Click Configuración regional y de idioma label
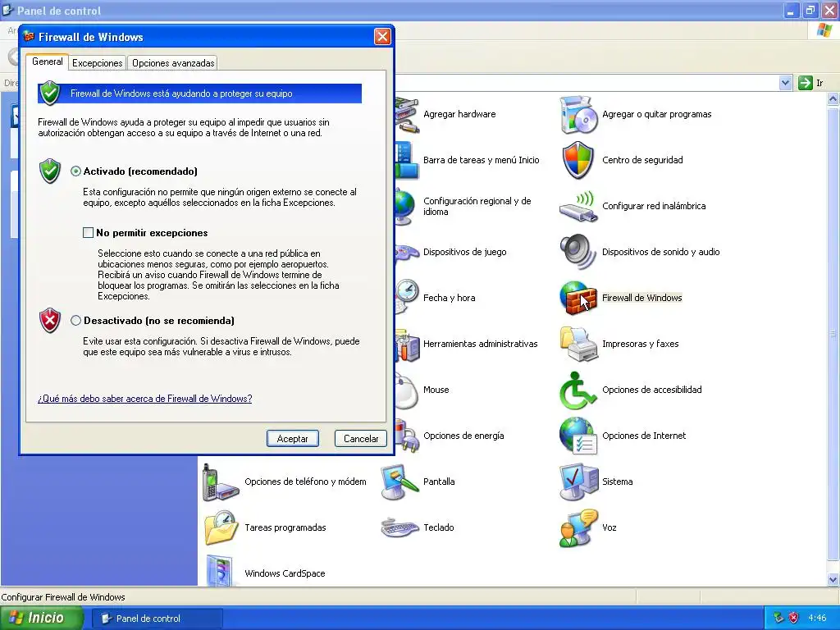 (477, 206)
